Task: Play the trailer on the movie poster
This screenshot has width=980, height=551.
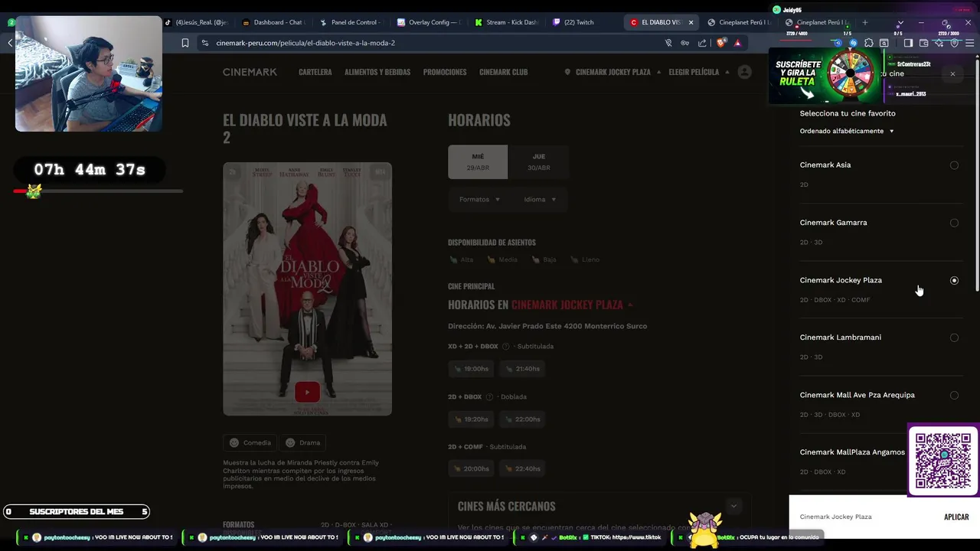Action: (307, 392)
